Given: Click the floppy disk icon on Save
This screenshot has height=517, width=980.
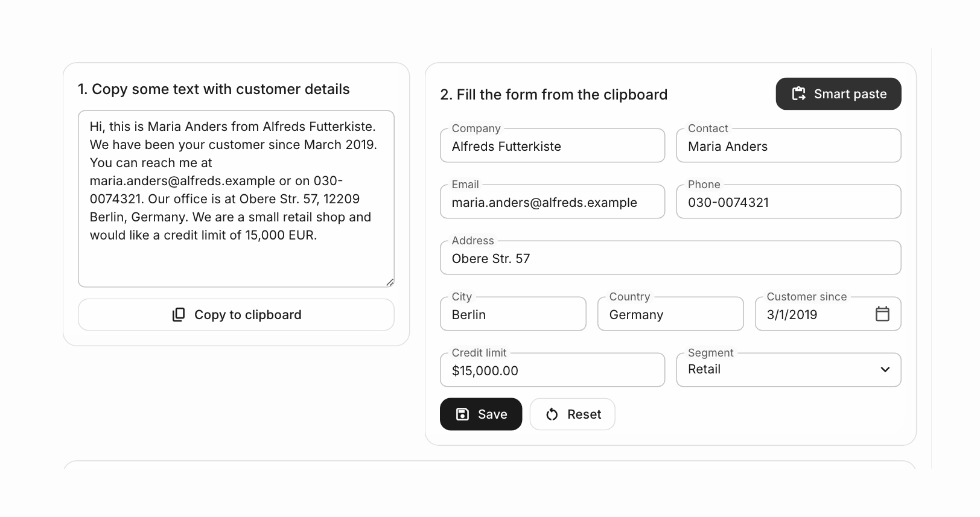Looking at the screenshot, I should tap(462, 414).
